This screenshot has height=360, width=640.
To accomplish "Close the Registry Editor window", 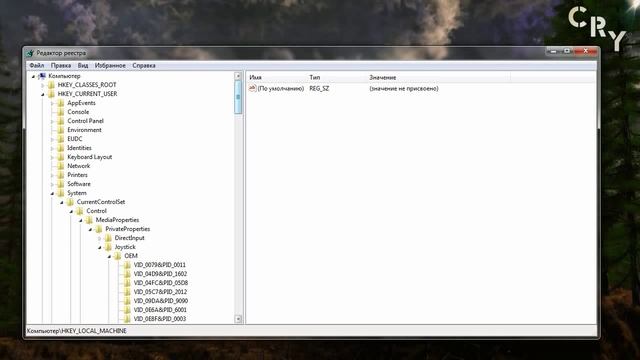I will (585, 51).
